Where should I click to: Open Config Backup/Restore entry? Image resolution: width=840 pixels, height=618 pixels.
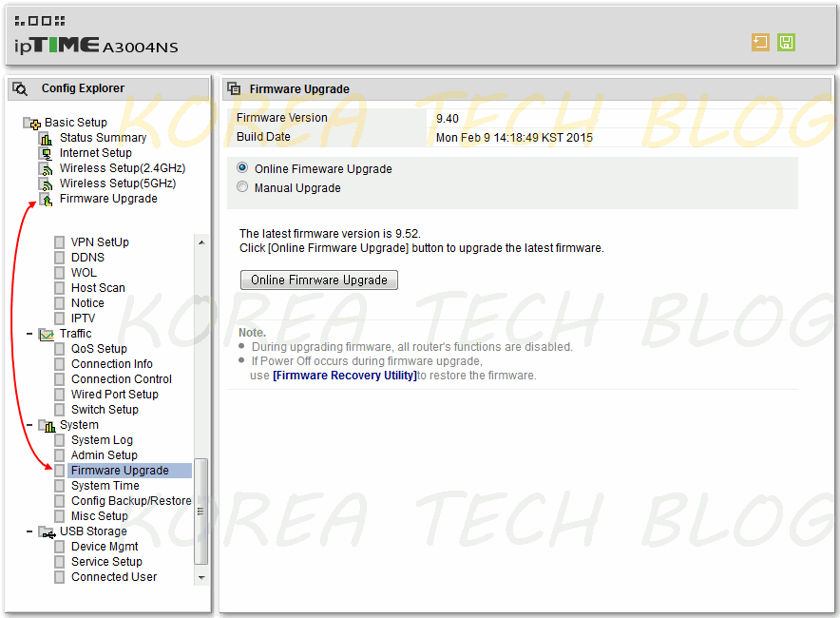[x=131, y=501]
